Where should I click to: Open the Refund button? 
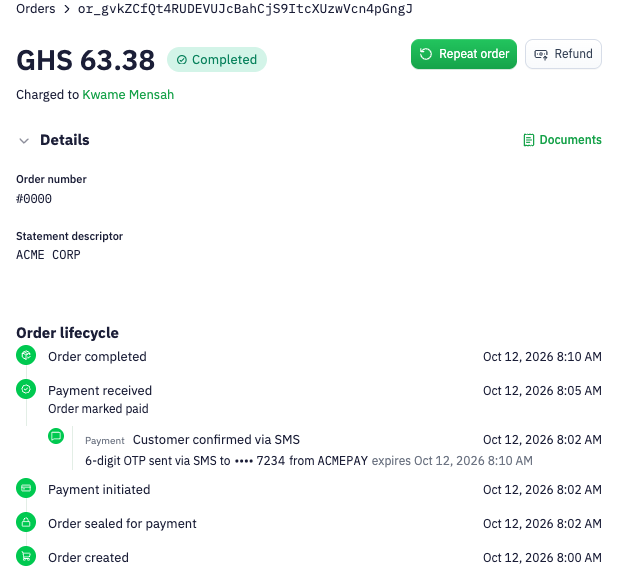(x=563, y=54)
